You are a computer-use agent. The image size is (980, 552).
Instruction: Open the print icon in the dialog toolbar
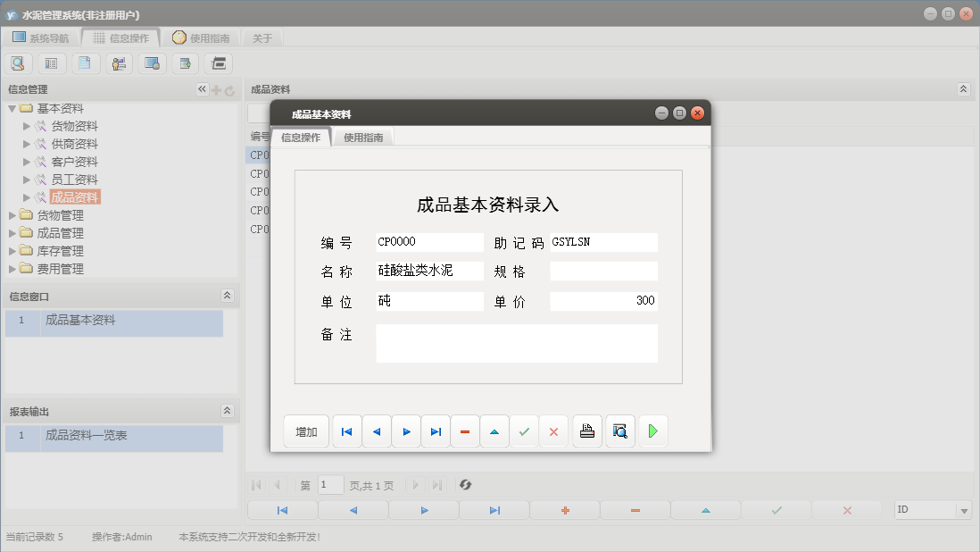pyautogui.click(x=586, y=431)
